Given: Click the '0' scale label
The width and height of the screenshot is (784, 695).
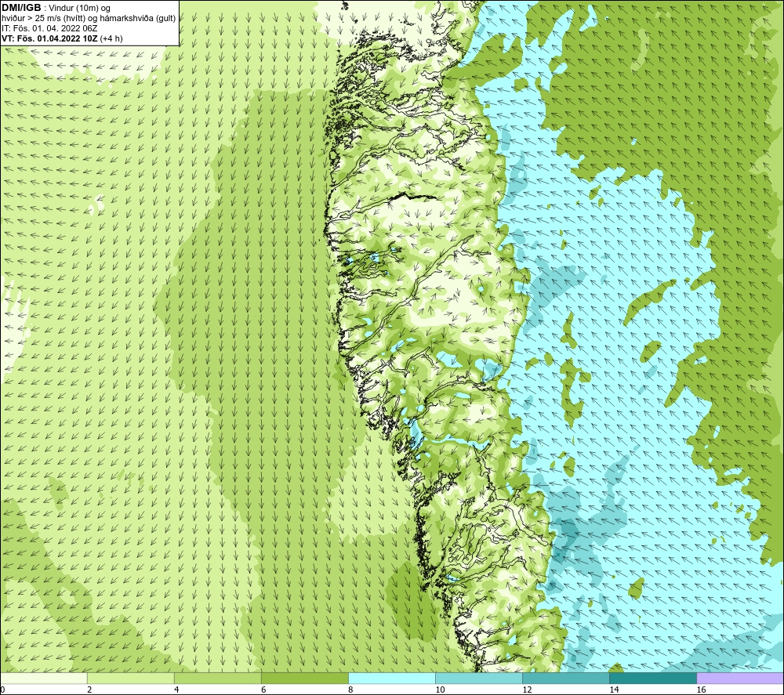Looking at the screenshot, I should tap(2, 690).
